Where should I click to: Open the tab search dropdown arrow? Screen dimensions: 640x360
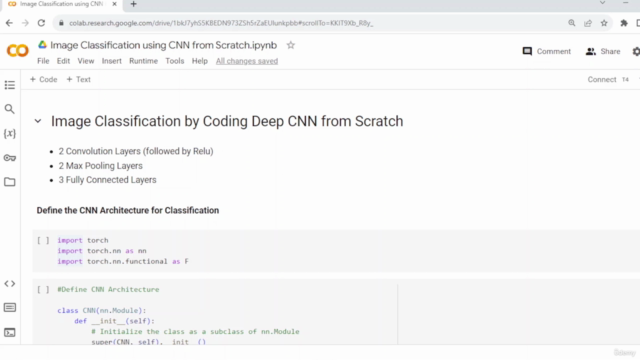tap(602, 3)
